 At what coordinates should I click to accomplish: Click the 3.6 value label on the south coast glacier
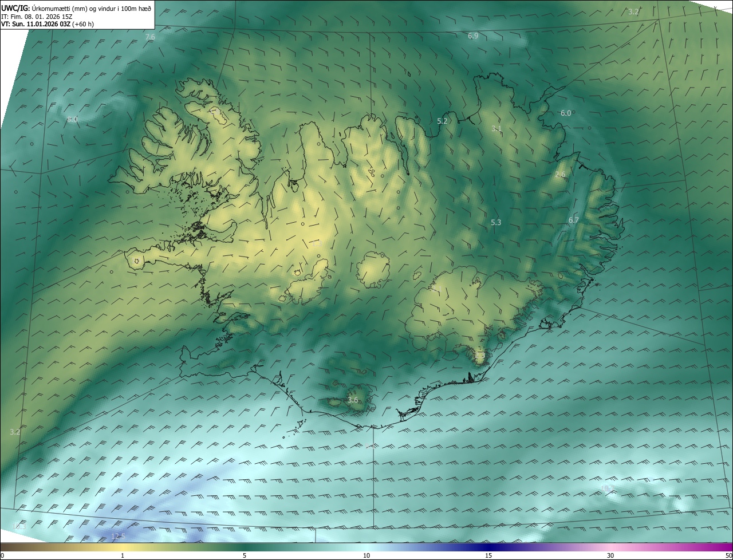click(353, 400)
